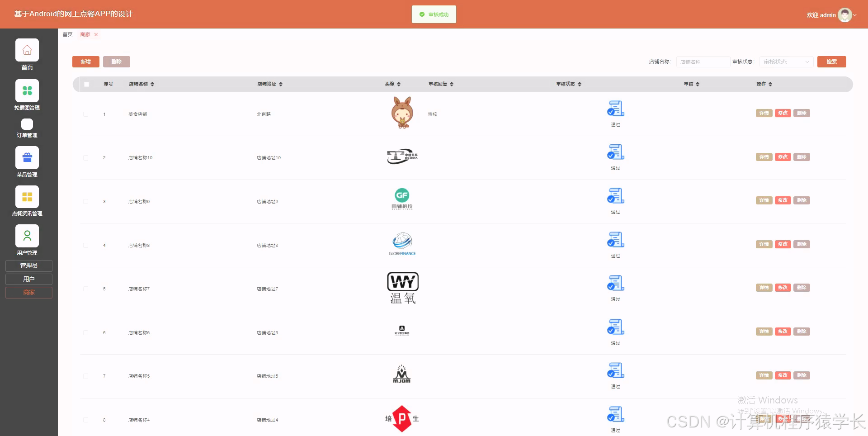Expand the admin user menu arrow
The height and width of the screenshot is (436, 868).
[855, 15]
